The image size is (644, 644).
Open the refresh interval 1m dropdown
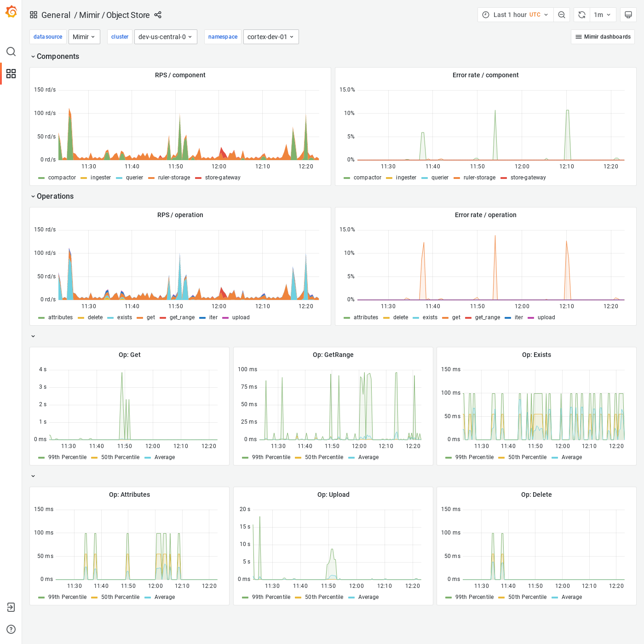pos(603,14)
